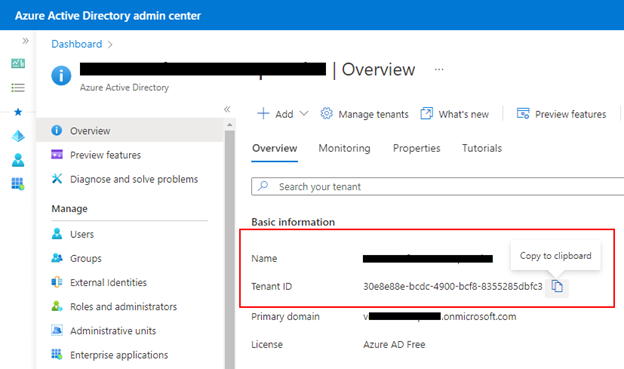Screen dimensions: 624x369
Task: Click the Tenant ID label
Action: [271, 286]
